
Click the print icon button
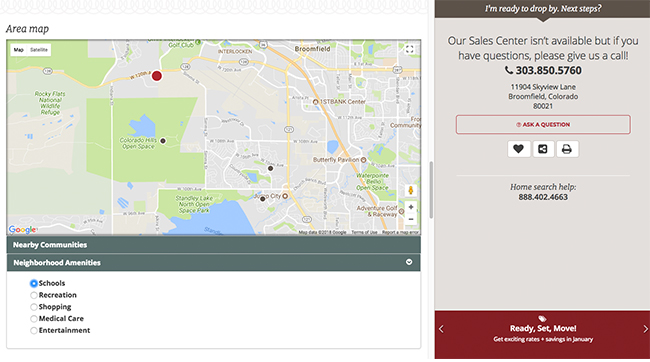[x=567, y=149]
